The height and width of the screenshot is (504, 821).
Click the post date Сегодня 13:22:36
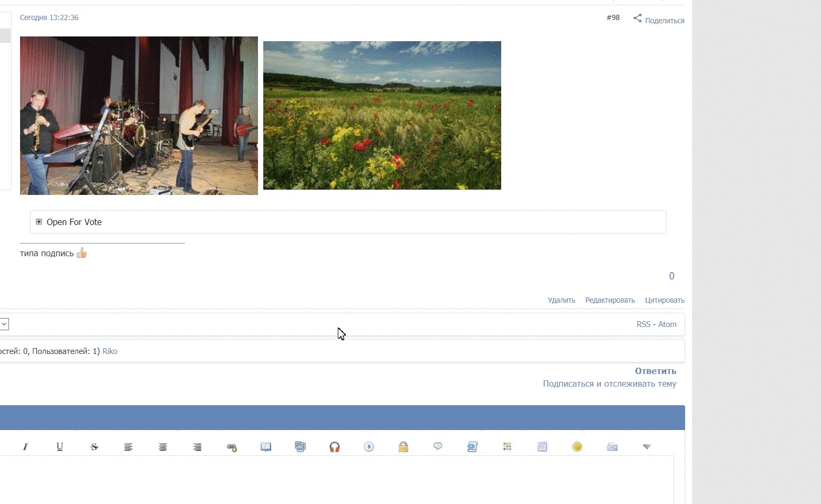[49, 17]
